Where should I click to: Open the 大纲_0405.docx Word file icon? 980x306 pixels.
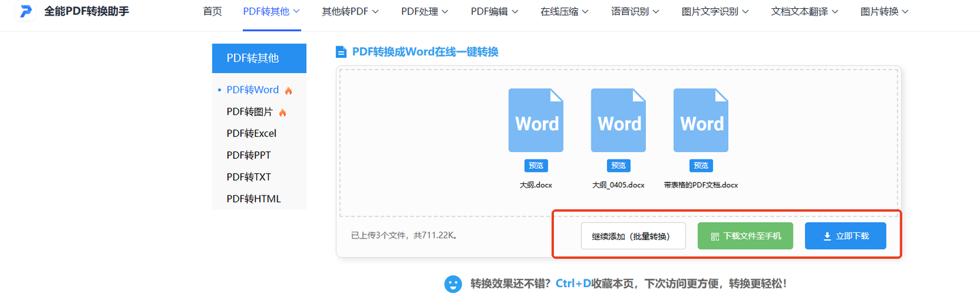click(618, 120)
